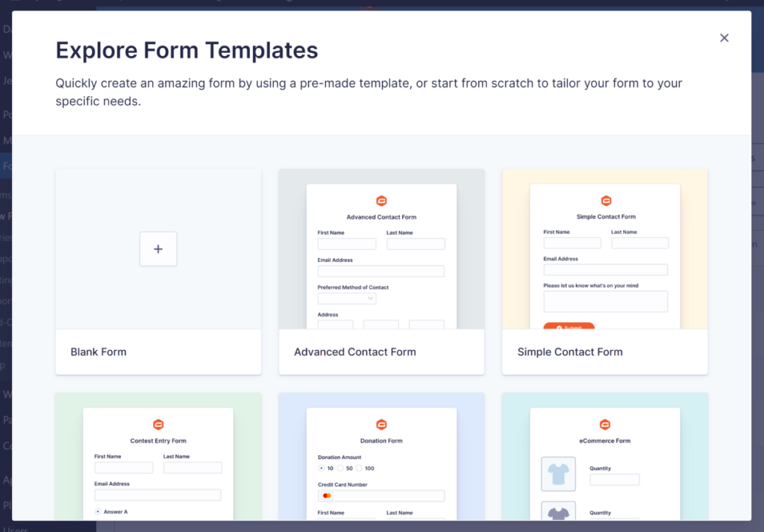Click the WPForms logo on Contest Entry Form preview
Screen dimensions: 764x532
pos(157,425)
